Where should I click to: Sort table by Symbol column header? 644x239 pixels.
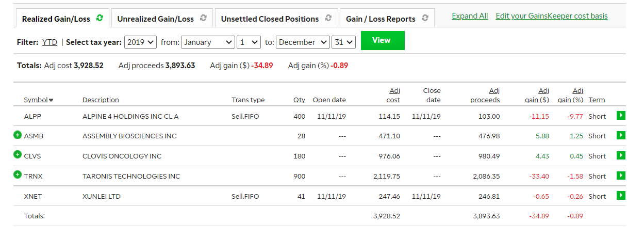coord(36,100)
